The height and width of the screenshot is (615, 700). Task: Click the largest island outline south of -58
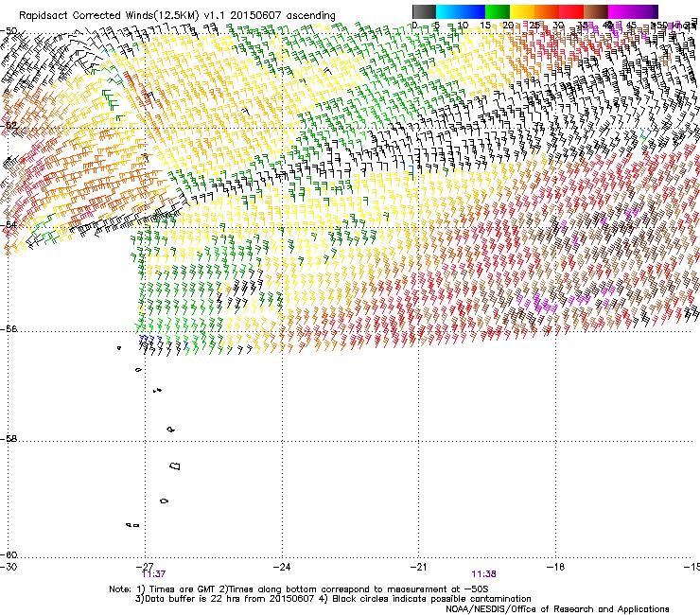[175, 466]
